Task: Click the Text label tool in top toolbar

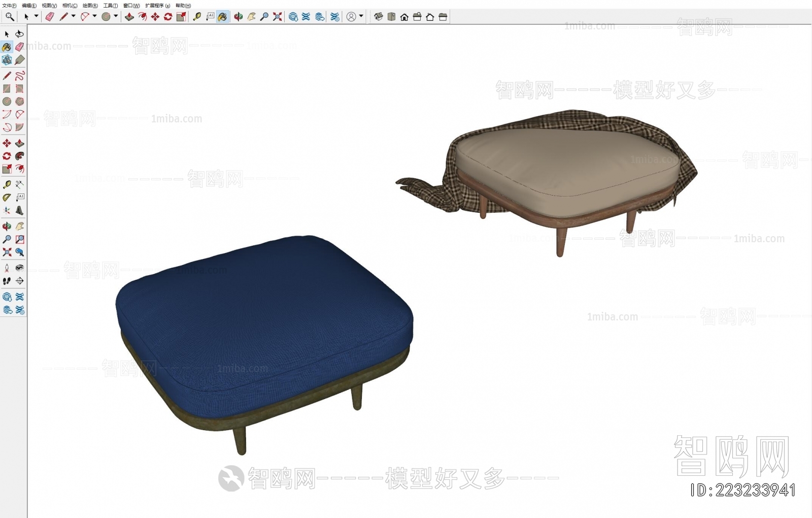Action: point(210,17)
